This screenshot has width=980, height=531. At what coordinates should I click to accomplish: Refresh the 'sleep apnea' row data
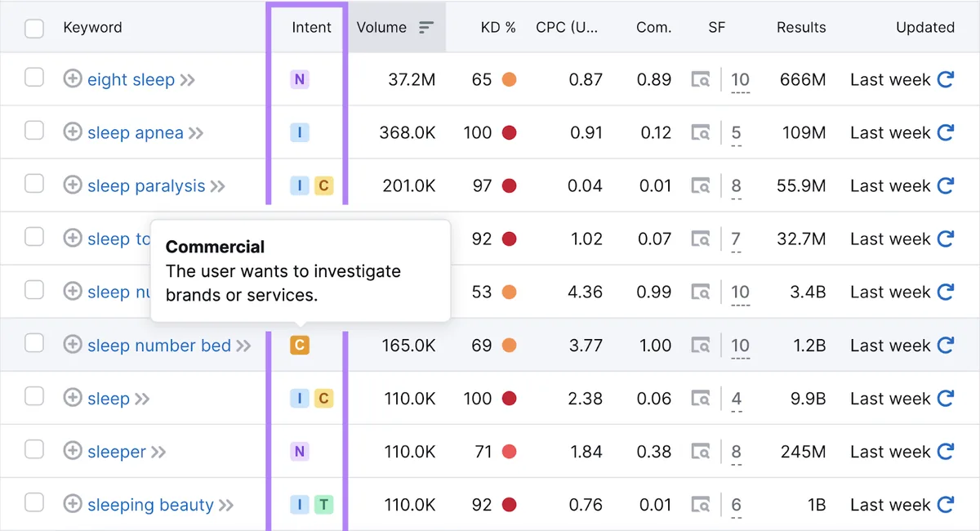click(946, 132)
